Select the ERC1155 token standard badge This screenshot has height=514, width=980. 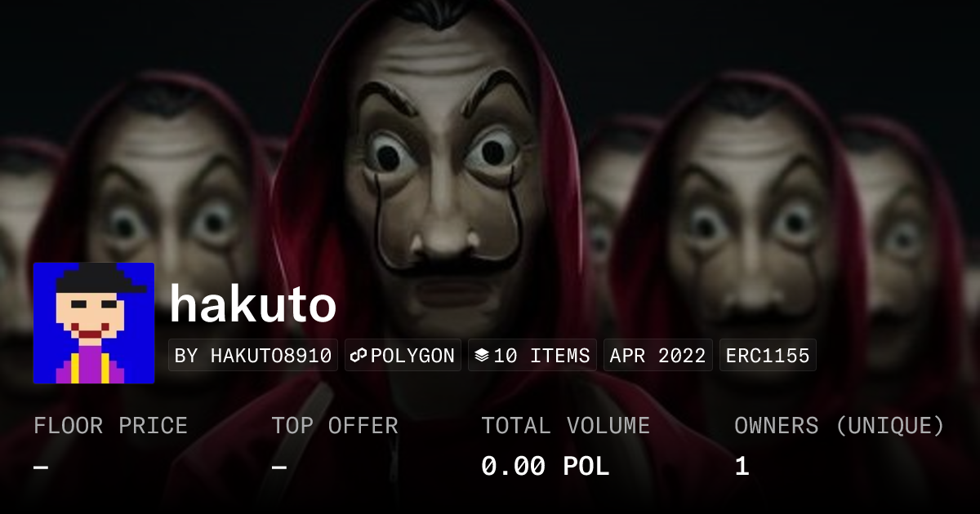(x=768, y=356)
